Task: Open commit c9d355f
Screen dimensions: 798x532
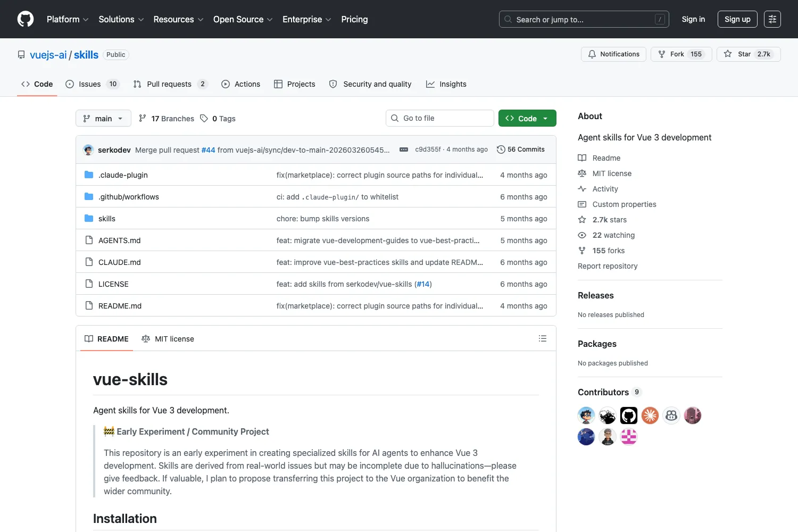Action: 428,149
